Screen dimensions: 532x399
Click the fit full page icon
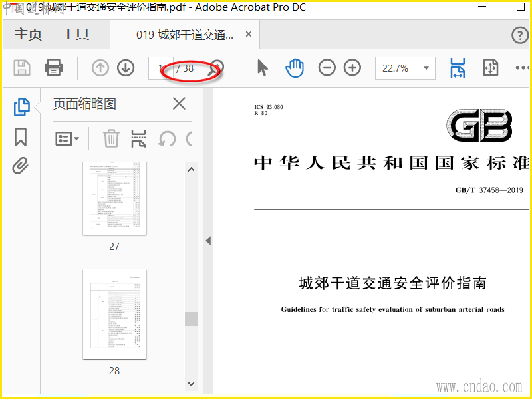coord(491,68)
